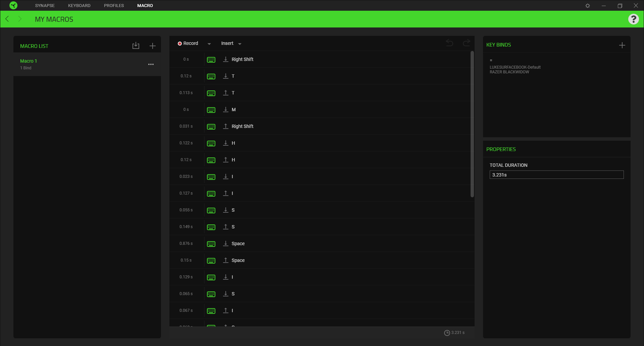Add a new macro with plus icon
The image size is (644, 346).
pyautogui.click(x=153, y=46)
